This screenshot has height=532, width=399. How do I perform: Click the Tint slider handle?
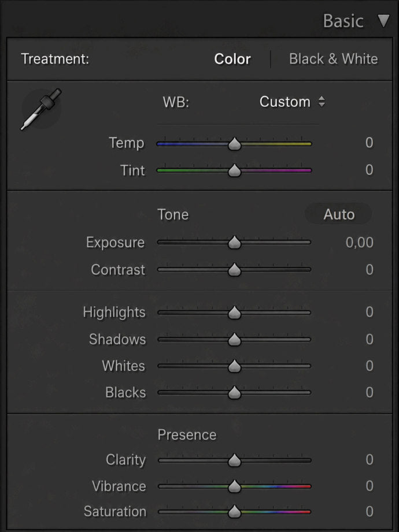click(234, 170)
